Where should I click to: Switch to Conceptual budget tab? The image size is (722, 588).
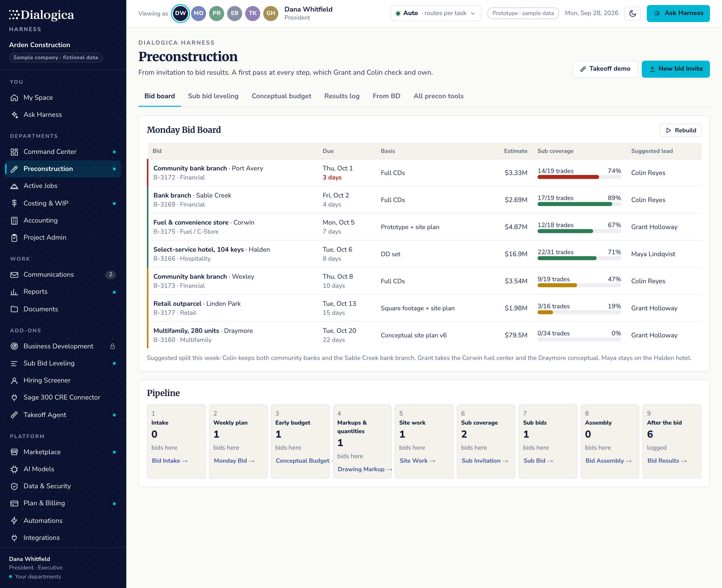coord(281,96)
